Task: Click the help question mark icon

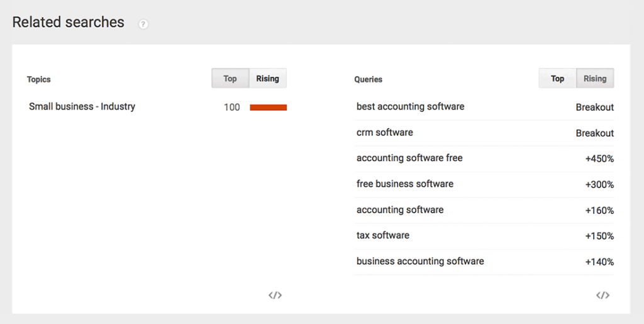Action: 143,25
